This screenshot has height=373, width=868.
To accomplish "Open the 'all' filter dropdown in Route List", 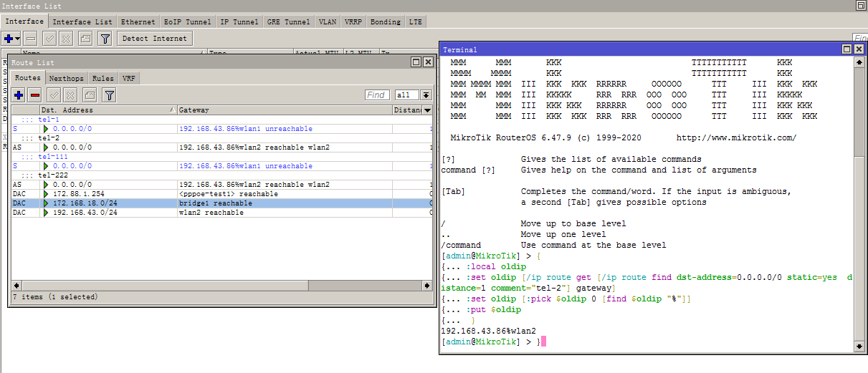I will pos(426,95).
